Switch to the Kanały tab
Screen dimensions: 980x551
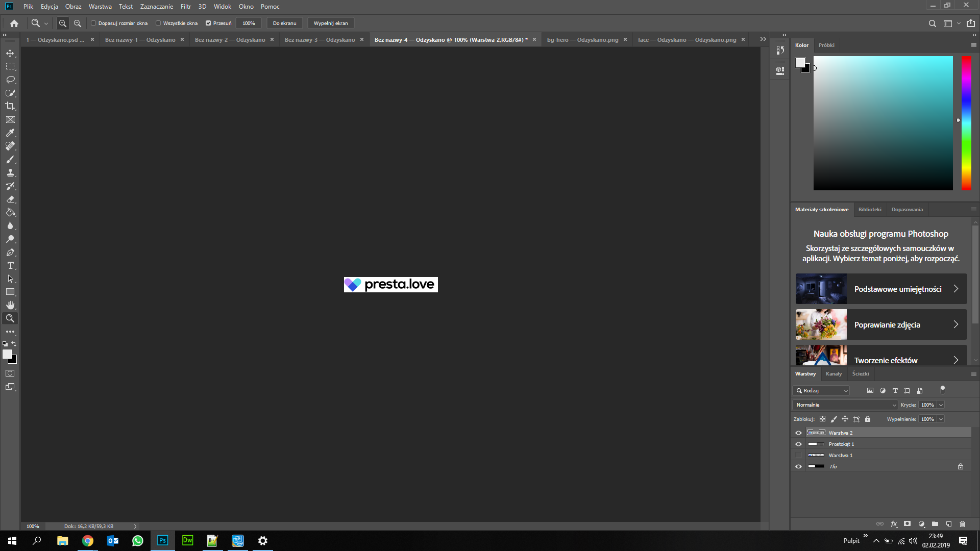pos(834,374)
